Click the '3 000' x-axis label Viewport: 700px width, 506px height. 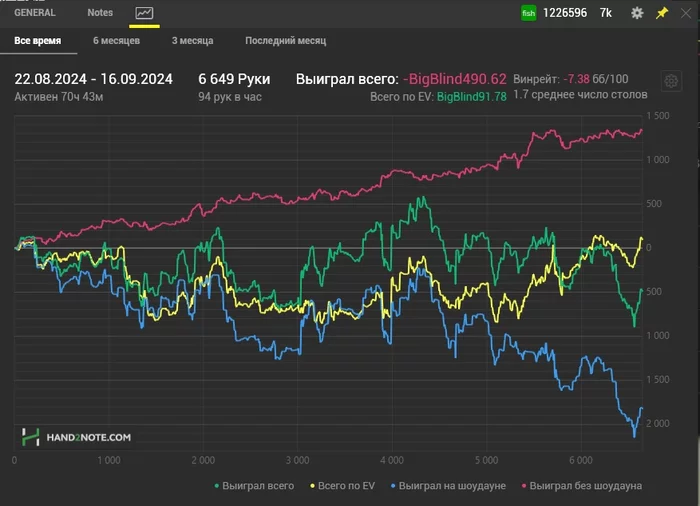click(x=297, y=460)
